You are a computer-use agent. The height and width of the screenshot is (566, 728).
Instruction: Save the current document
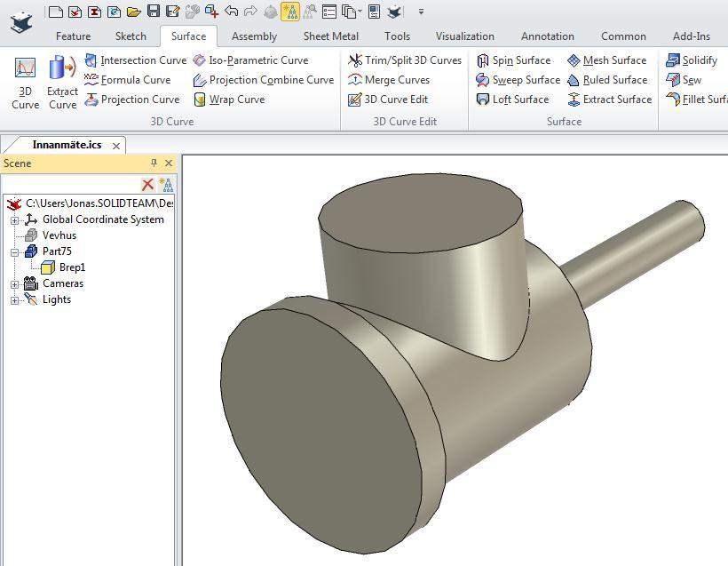click(154, 11)
